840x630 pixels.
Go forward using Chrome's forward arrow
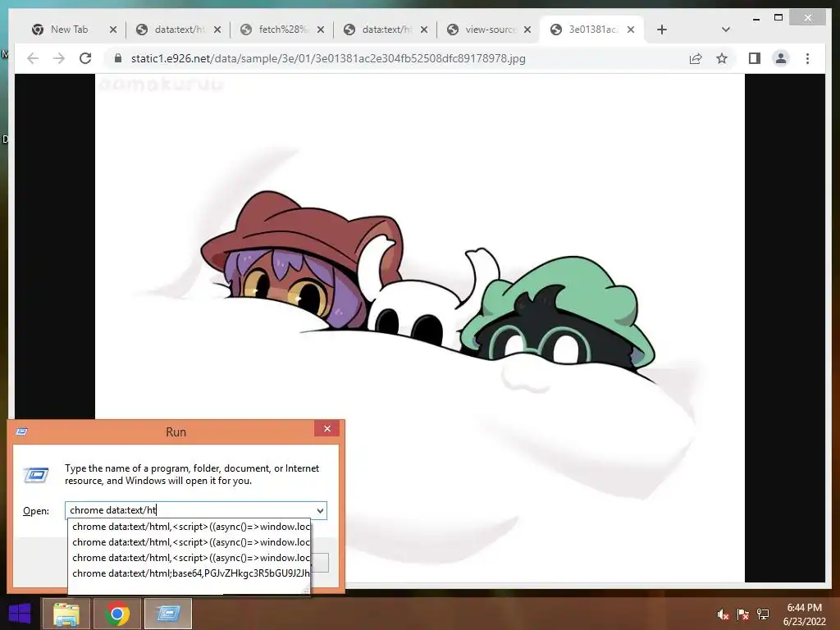(59, 58)
